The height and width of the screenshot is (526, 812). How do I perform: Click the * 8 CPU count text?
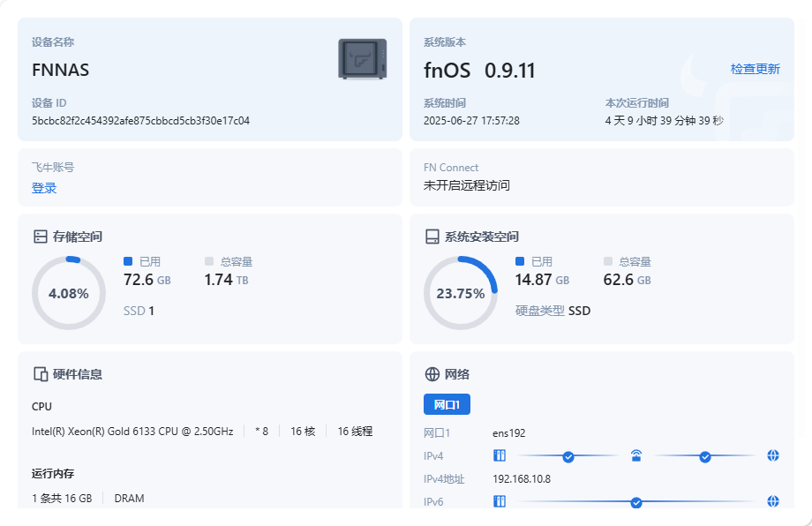[262, 432]
